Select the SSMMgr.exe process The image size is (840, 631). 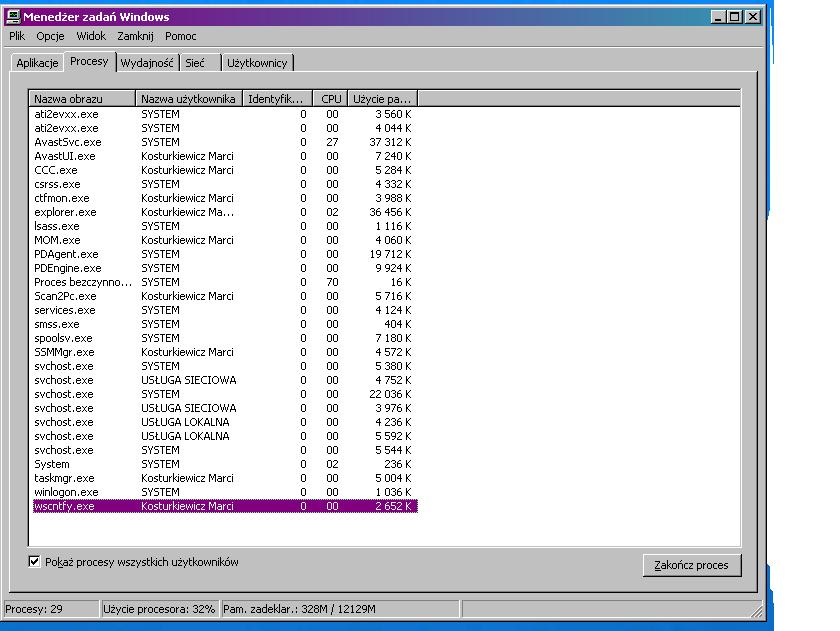pos(225,352)
